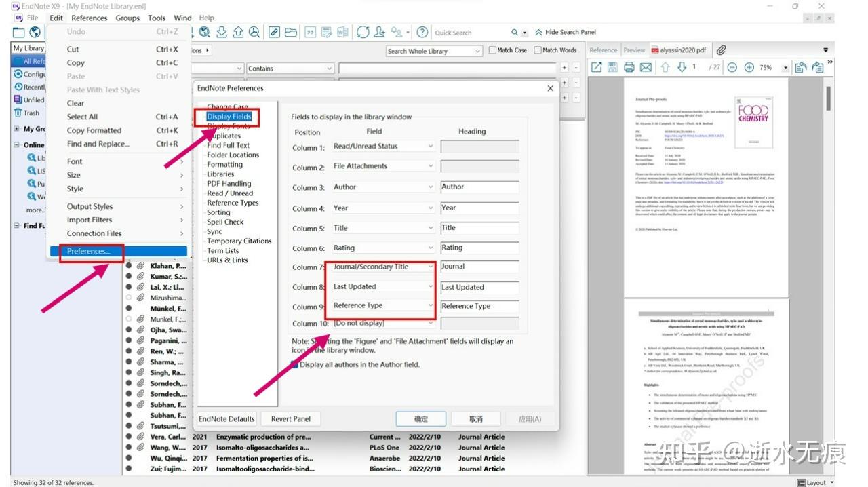Switch to the Preview tab
The image size is (868, 487).
coord(635,49)
